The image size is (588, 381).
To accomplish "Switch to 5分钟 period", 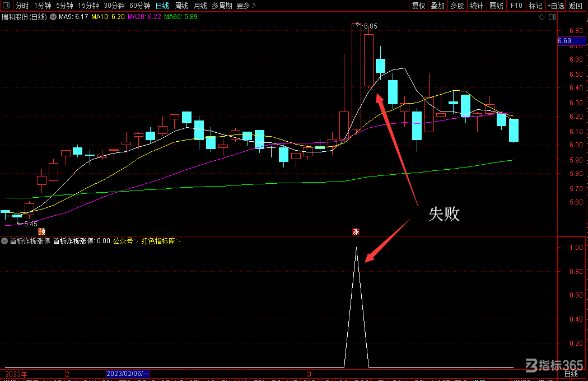I will tap(64, 6).
